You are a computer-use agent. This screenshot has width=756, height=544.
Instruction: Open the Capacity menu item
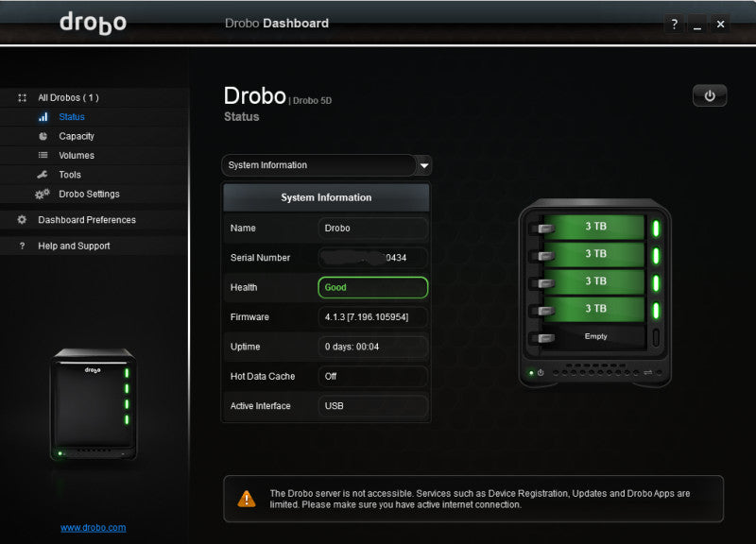click(x=77, y=136)
